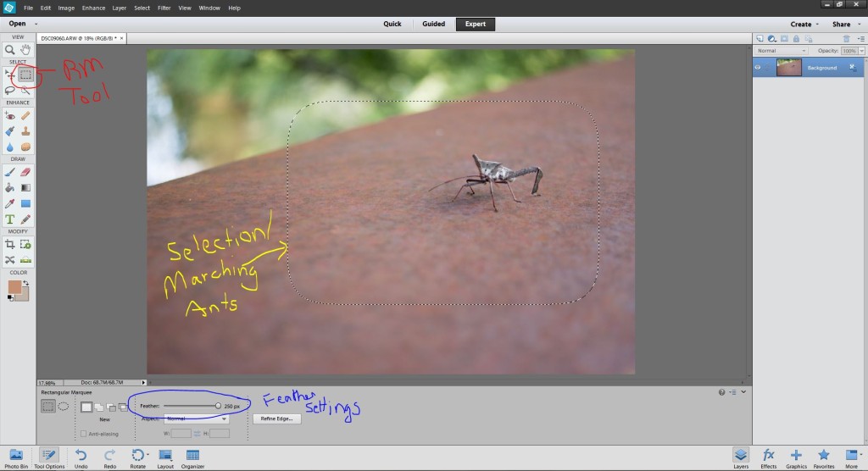The height and width of the screenshot is (471, 868).
Task: Select the Hand tool
Action: [x=25, y=50]
